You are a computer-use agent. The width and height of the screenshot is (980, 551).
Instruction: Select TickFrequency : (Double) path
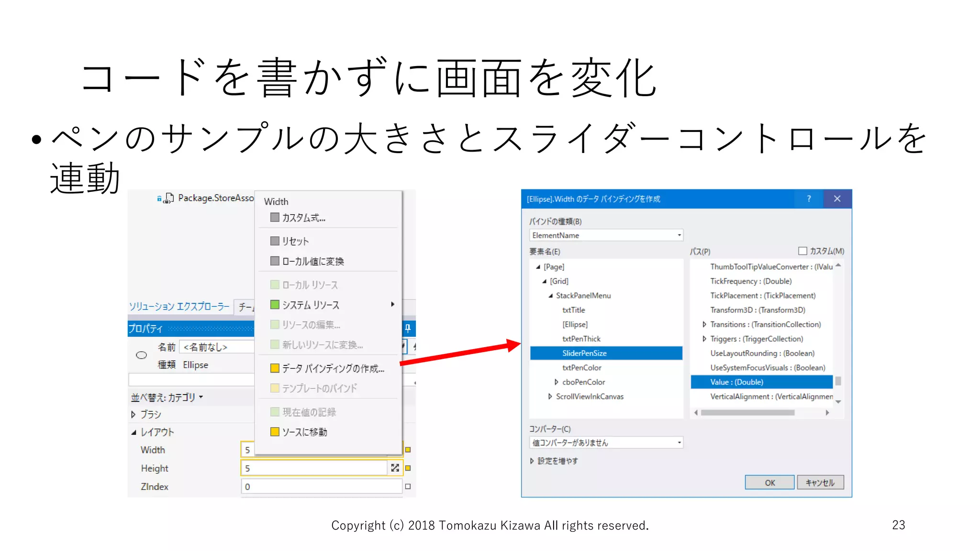click(751, 281)
